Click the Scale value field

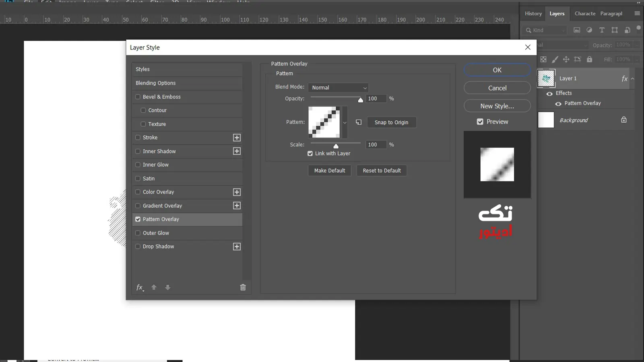click(x=376, y=145)
